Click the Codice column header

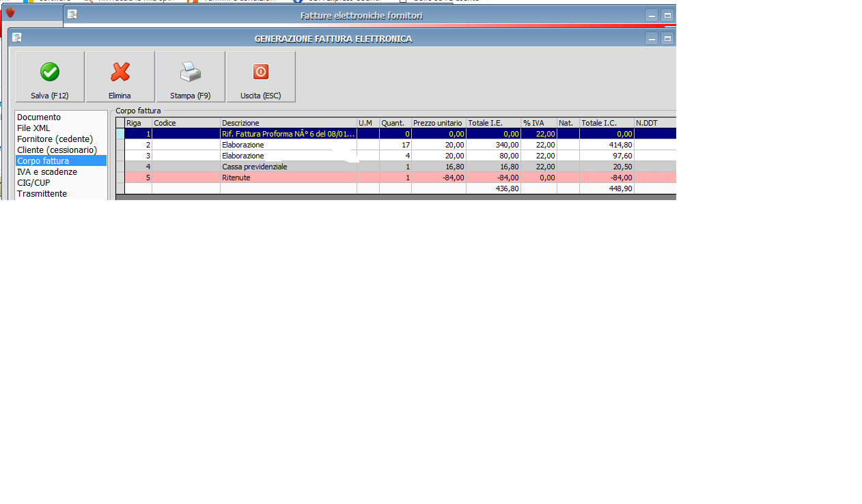(186, 123)
